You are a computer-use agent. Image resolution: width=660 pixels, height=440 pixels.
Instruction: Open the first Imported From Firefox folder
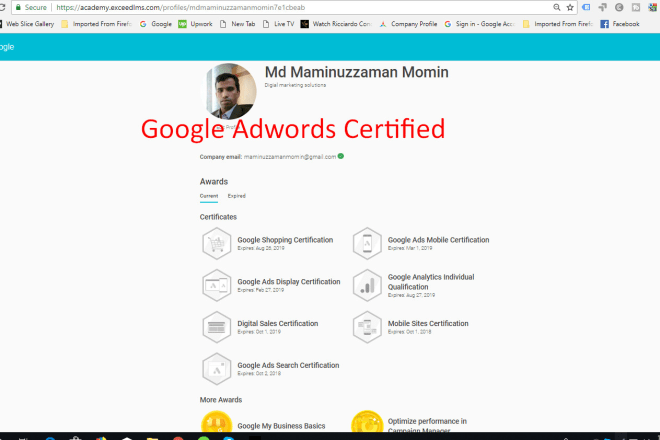pyautogui.click(x=96, y=24)
